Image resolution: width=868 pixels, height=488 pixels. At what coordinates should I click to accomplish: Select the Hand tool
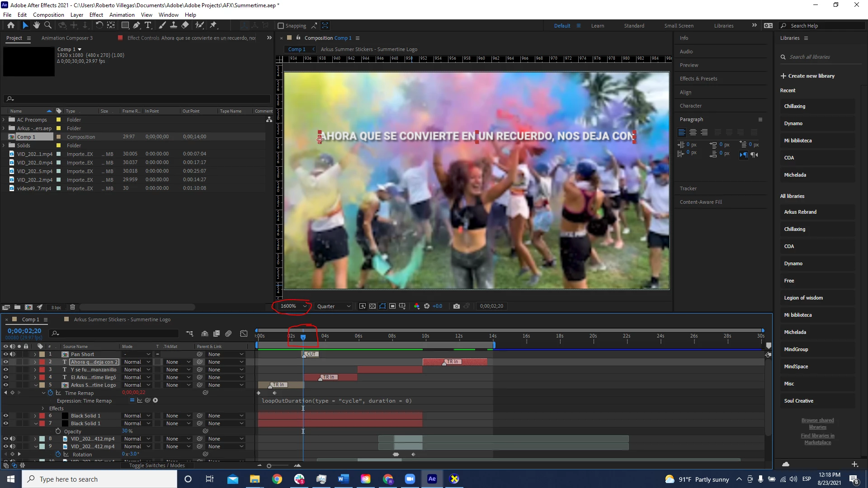pos(37,25)
